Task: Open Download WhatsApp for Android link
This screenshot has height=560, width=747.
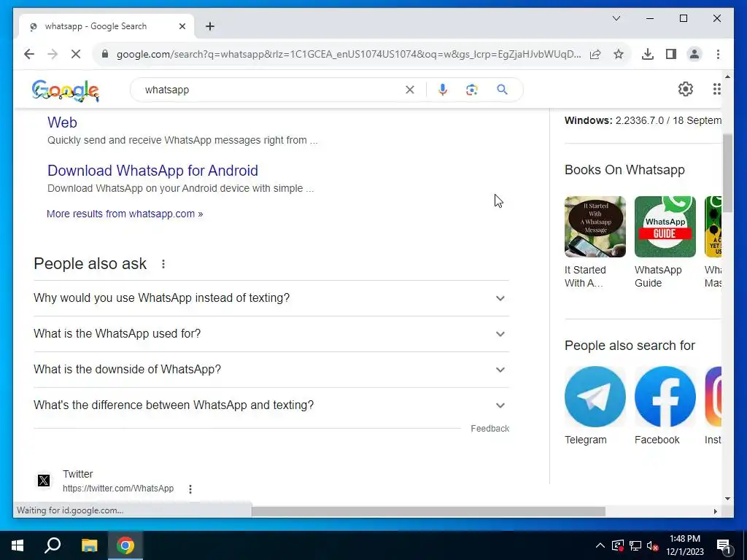Action: (152, 171)
